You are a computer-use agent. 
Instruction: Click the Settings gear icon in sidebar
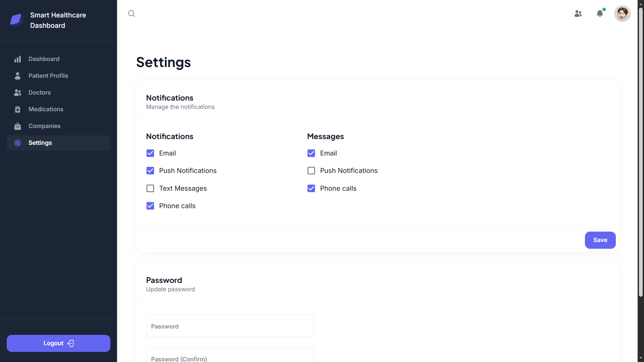[x=17, y=143]
